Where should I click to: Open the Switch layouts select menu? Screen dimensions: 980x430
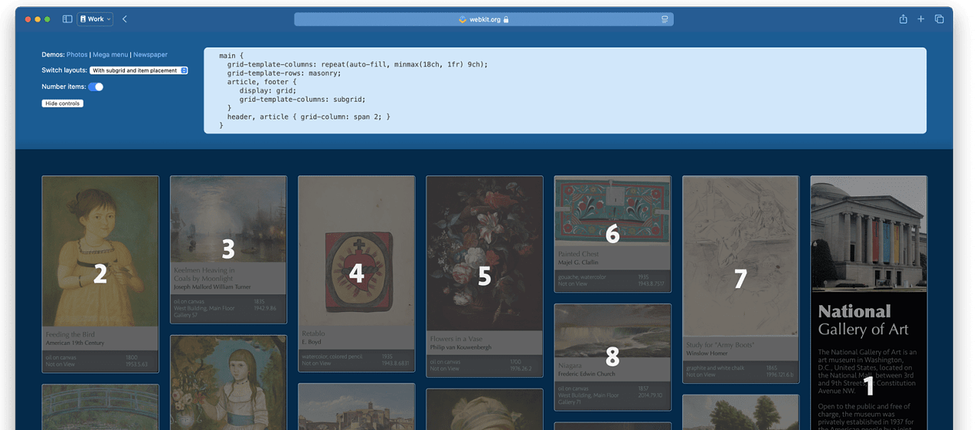tap(139, 71)
